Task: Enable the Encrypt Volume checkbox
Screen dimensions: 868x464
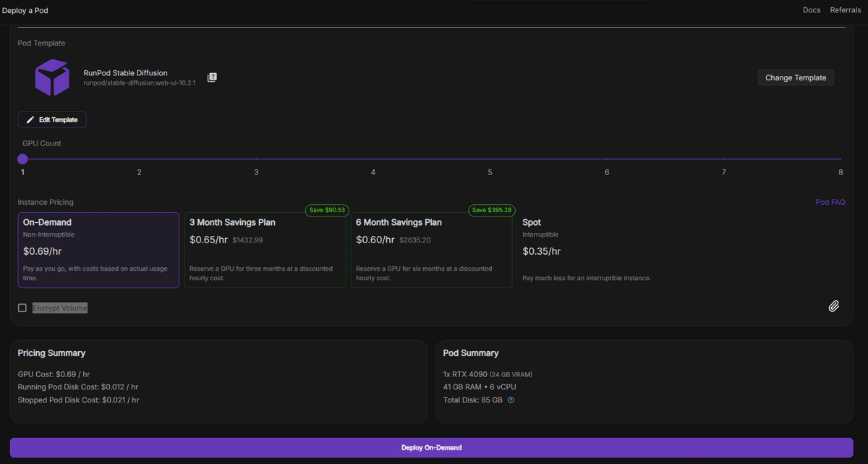Action: [x=22, y=307]
